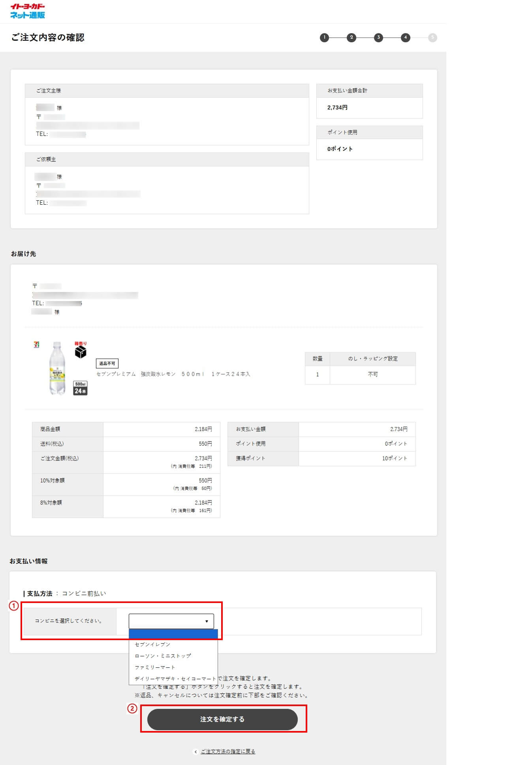Click the Ito-Yokado Net Tsuhan logo

(x=27, y=11)
